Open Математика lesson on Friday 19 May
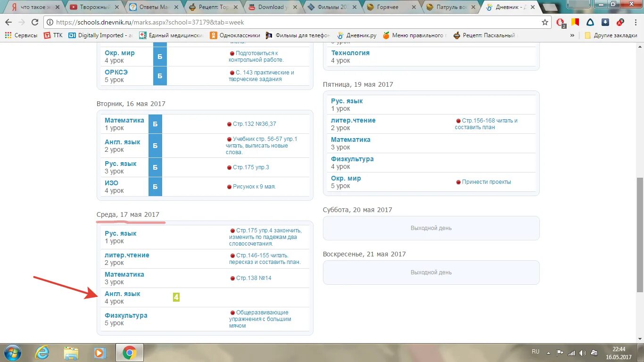Screen dimensions: 644x362 [351, 140]
